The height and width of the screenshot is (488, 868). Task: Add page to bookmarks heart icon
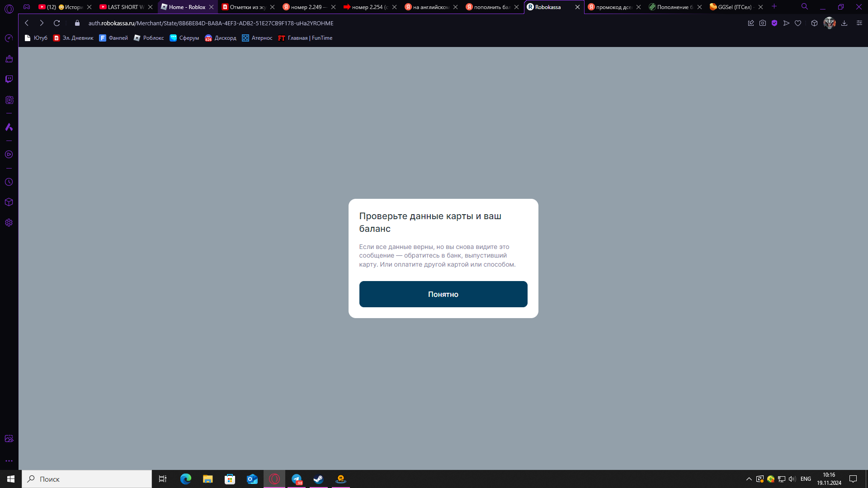tap(798, 23)
